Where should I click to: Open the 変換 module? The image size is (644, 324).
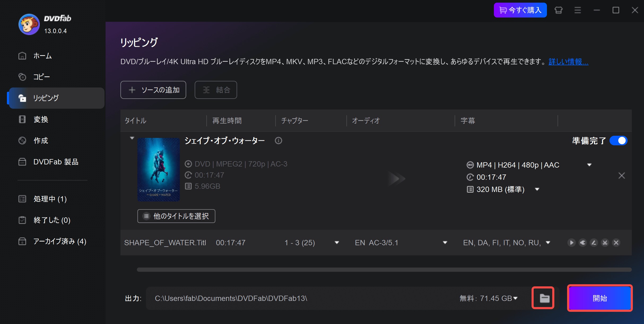tap(56, 119)
